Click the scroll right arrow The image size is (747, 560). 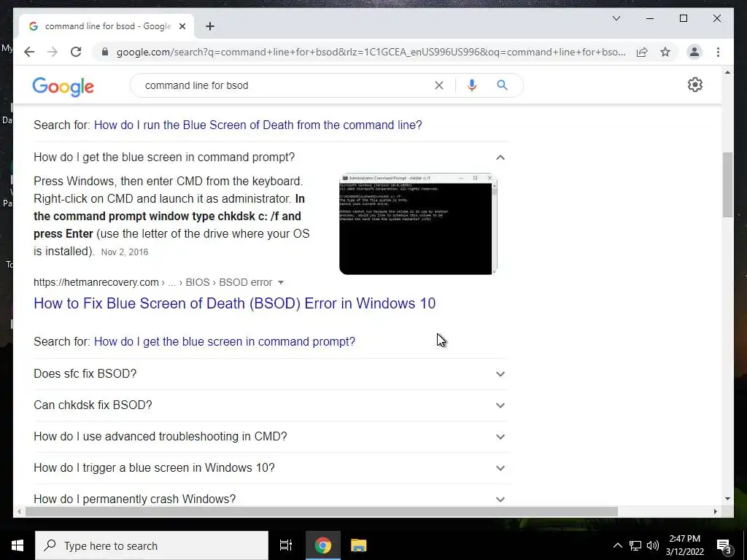[x=715, y=511]
